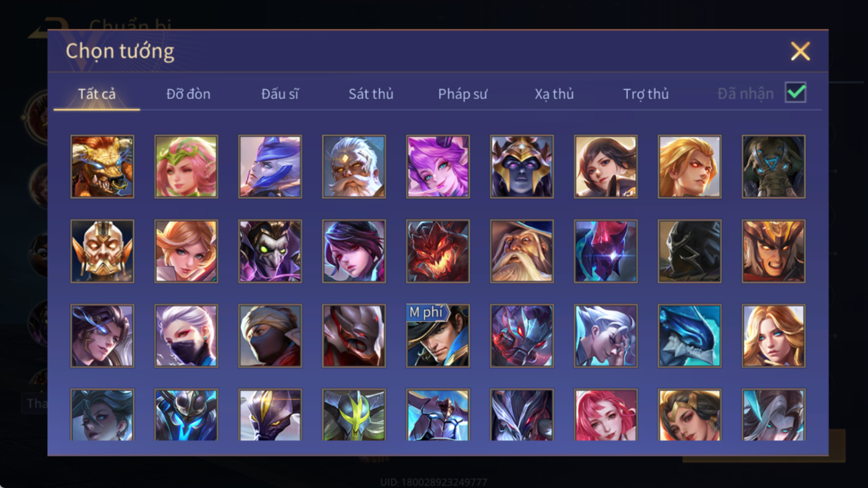Select the blonde woman hero portrait
The image size is (868, 488).
[773, 336]
